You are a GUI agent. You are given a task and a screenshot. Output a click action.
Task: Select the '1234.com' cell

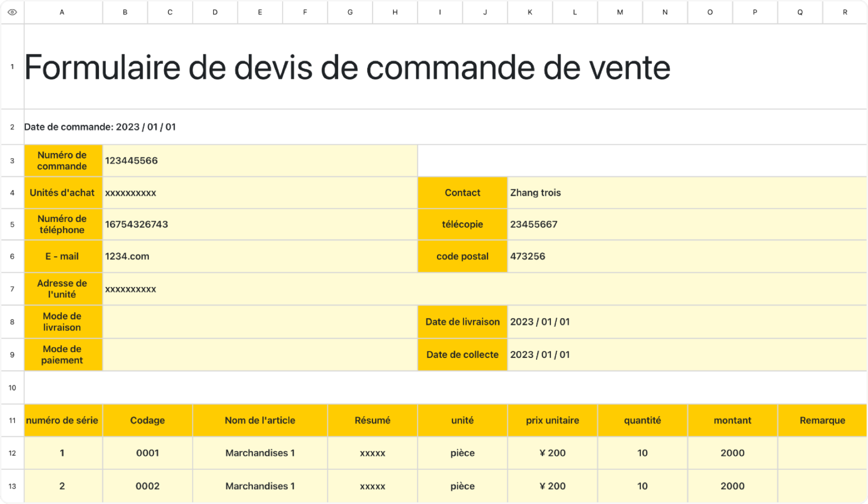tap(260, 256)
